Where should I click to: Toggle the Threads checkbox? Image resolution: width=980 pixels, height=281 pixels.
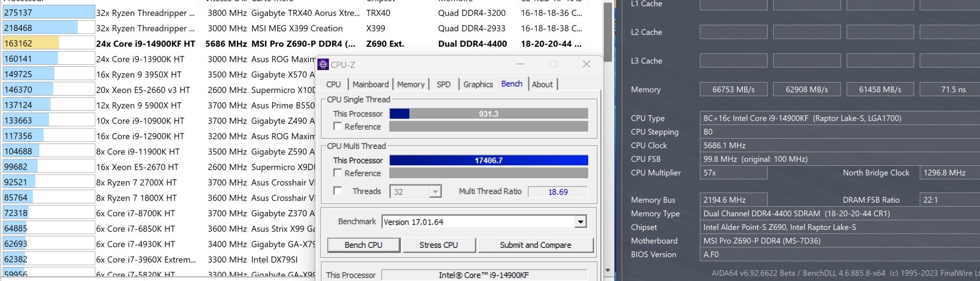[338, 191]
